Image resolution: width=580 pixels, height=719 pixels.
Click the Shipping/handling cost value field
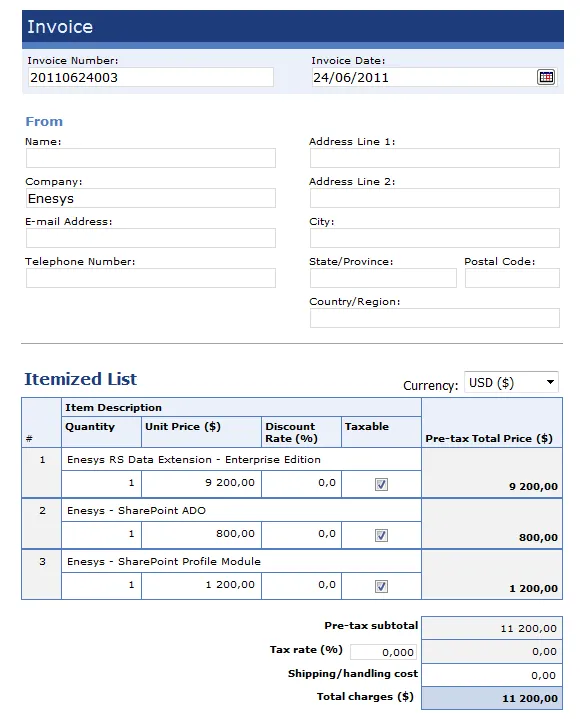click(492, 675)
